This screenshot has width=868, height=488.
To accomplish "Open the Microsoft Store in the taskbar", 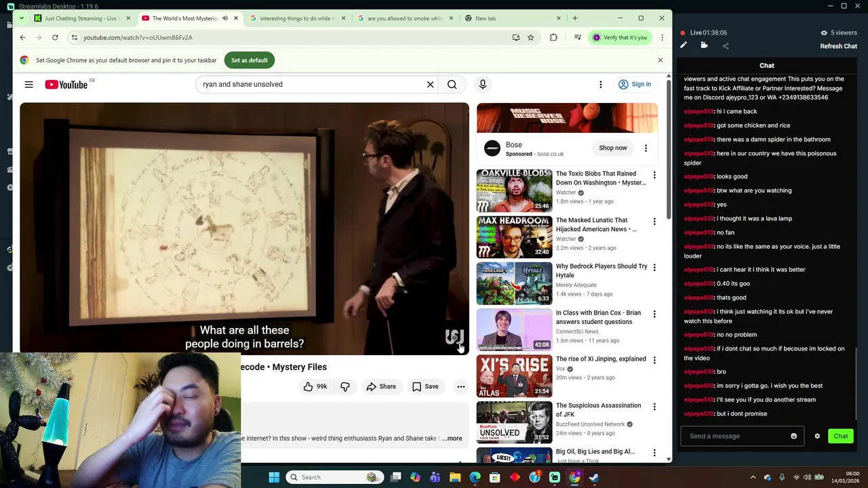I will (x=495, y=477).
